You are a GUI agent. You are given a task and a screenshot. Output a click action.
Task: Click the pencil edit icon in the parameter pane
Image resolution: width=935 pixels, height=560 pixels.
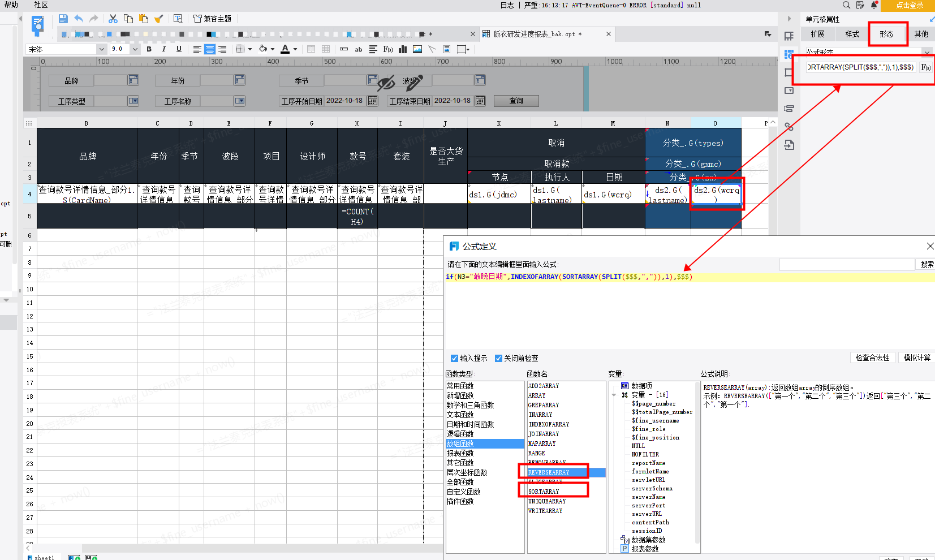(x=414, y=83)
